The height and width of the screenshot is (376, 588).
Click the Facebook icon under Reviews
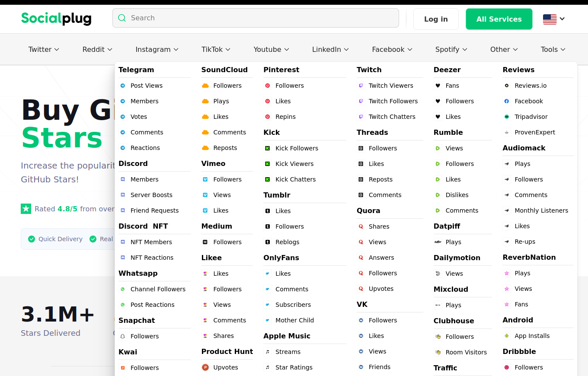coord(507,101)
